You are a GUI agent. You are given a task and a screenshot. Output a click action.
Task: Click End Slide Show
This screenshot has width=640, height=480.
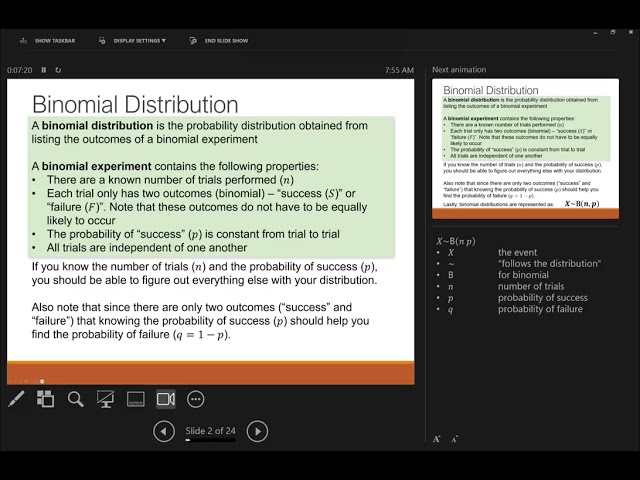[220, 41]
